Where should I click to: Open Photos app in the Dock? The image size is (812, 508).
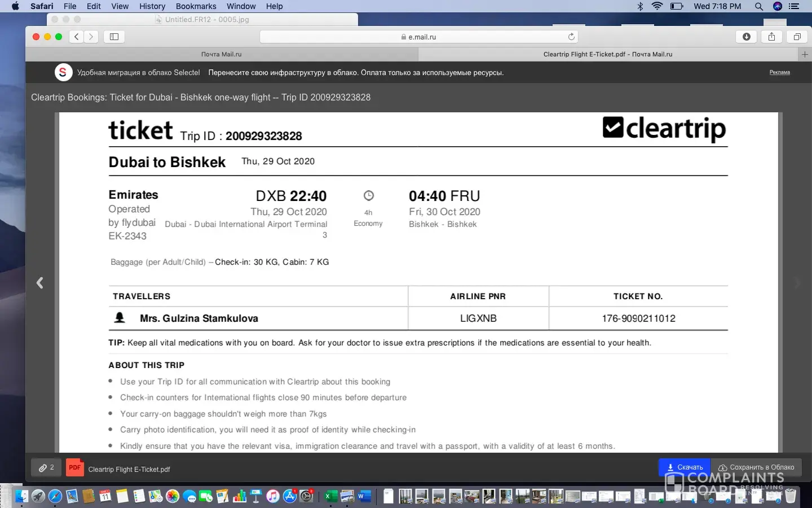[173, 496]
